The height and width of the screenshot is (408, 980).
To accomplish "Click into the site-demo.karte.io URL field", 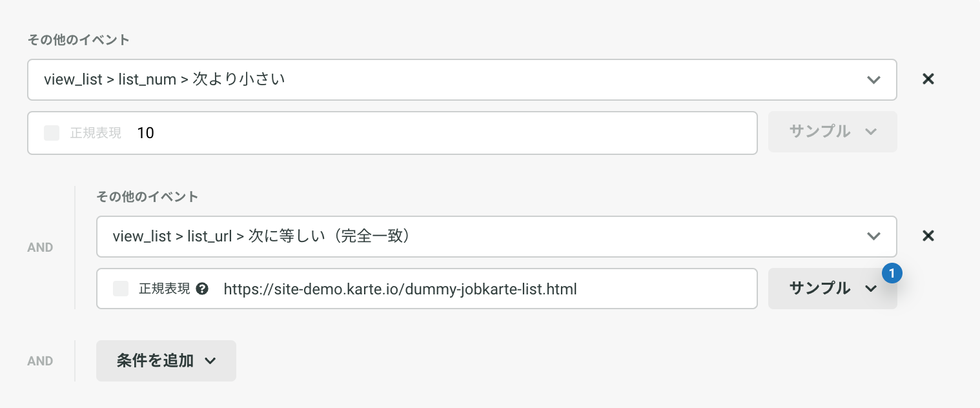I will click(x=427, y=289).
